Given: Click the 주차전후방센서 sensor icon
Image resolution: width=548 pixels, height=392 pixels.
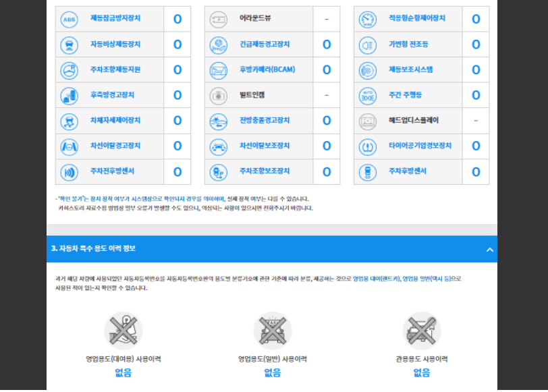Looking at the screenshot, I should (70, 173).
